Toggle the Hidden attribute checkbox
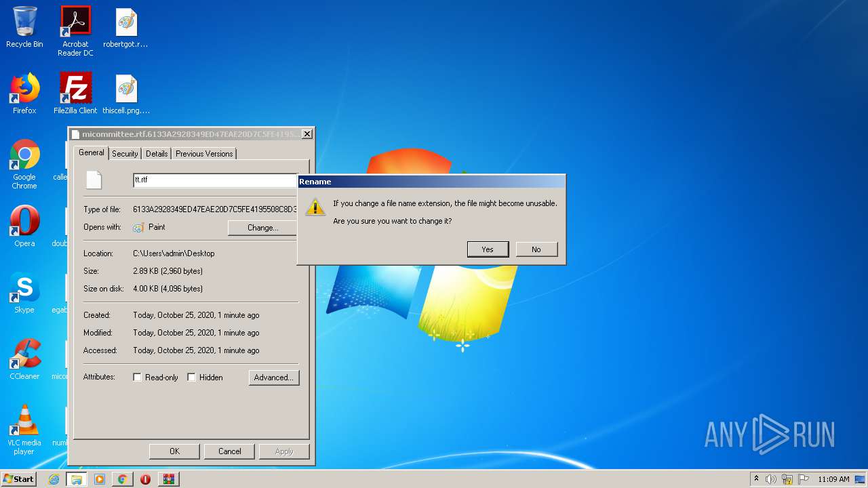Screen dimensions: 868x488 tap(191, 378)
